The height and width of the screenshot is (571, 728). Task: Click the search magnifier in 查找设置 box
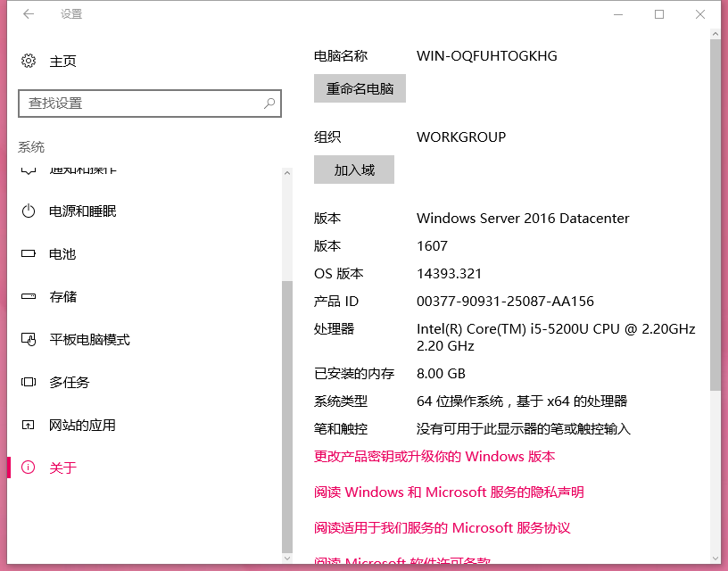(269, 103)
